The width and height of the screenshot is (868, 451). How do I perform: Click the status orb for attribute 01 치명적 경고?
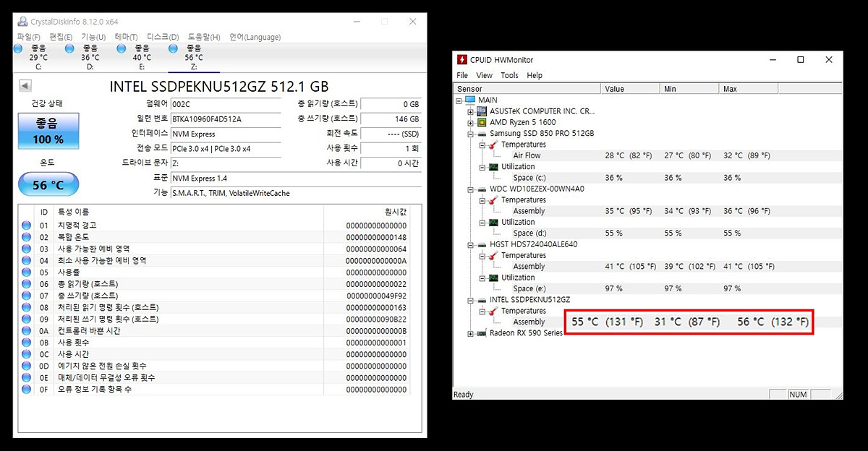27,225
